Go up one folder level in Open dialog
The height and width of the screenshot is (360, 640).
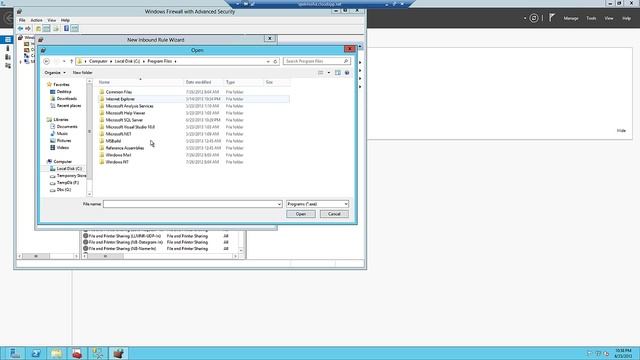point(71,61)
